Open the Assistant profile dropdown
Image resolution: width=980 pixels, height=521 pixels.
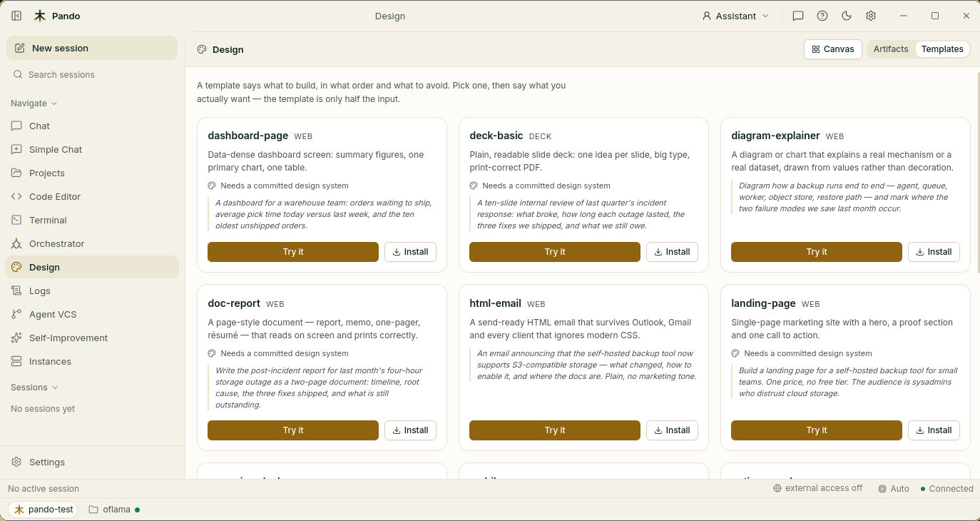pos(735,16)
